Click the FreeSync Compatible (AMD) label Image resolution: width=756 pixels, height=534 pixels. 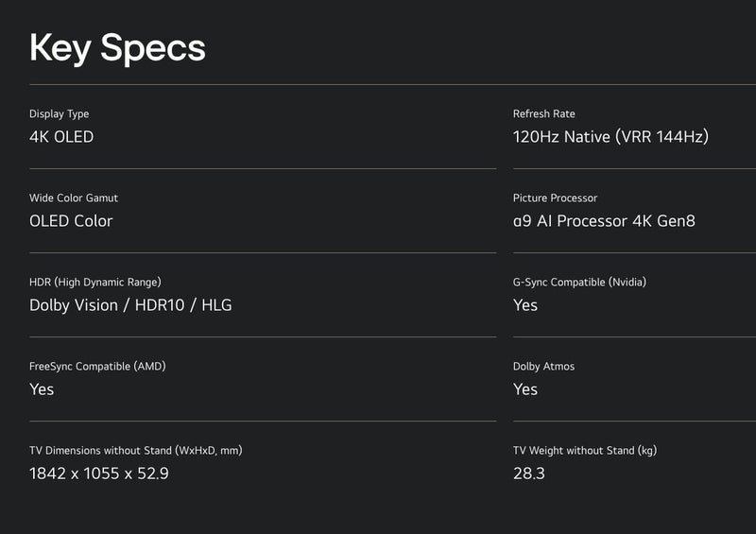[x=104, y=367]
